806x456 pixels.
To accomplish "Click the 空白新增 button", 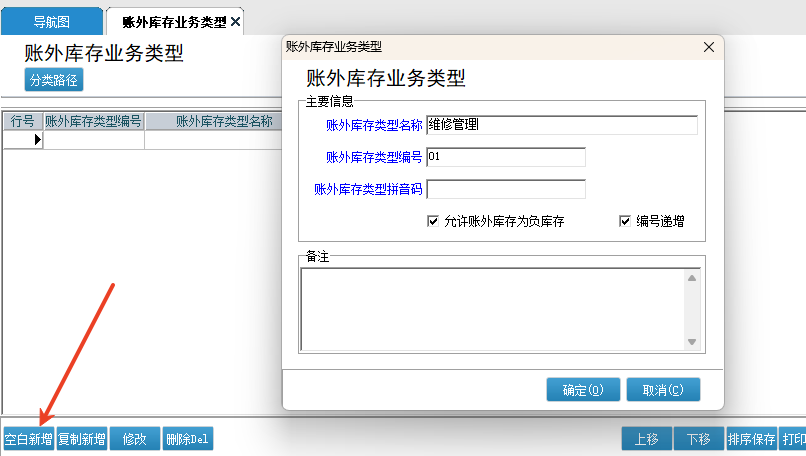I will click(x=28, y=439).
